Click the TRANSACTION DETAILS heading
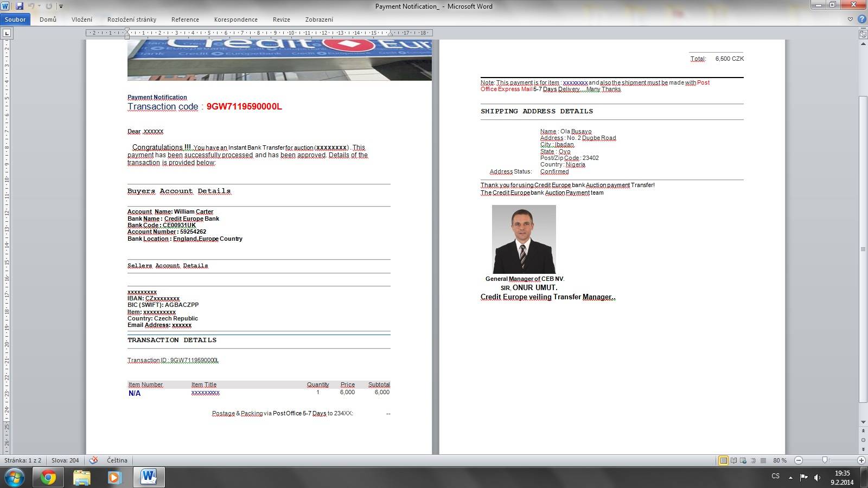 point(172,340)
